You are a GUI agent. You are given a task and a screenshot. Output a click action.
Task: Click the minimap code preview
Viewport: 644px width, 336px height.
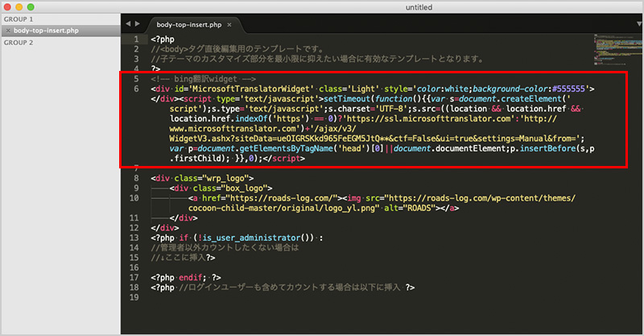[x=617, y=50]
